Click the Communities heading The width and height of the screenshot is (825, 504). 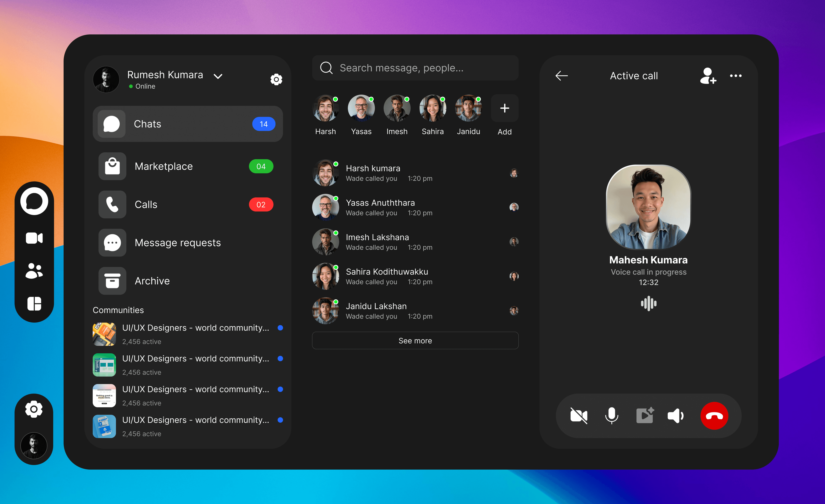click(x=118, y=310)
